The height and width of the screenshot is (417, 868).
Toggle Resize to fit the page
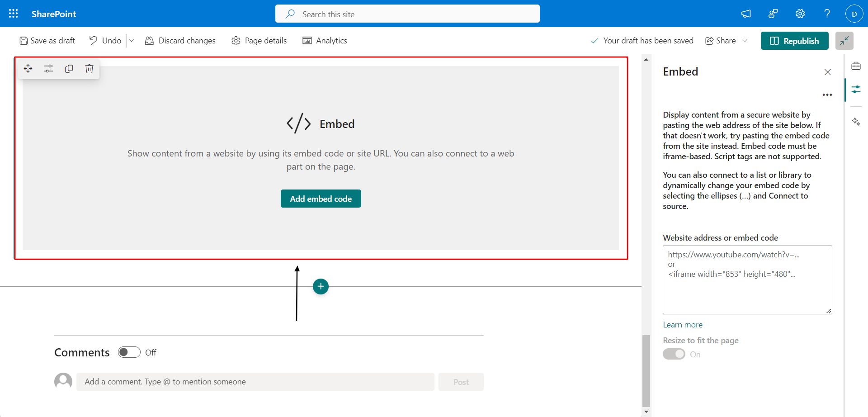[x=674, y=354]
